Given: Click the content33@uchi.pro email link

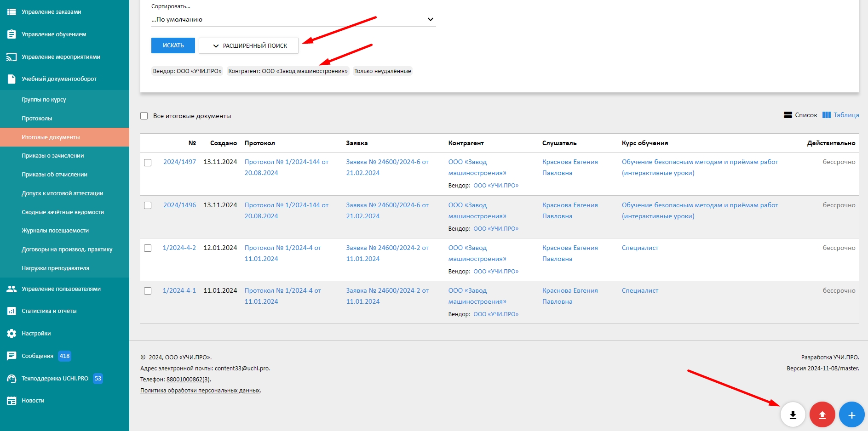Looking at the screenshot, I should pos(241,369).
